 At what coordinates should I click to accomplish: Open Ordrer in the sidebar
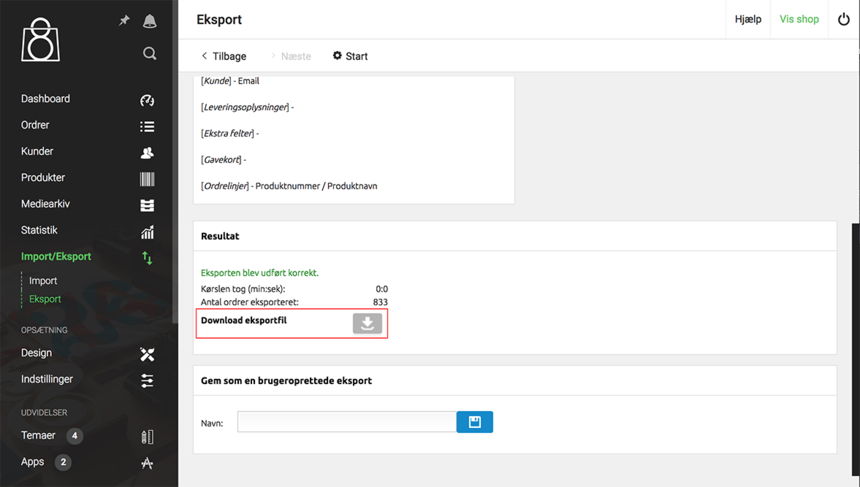[x=36, y=125]
